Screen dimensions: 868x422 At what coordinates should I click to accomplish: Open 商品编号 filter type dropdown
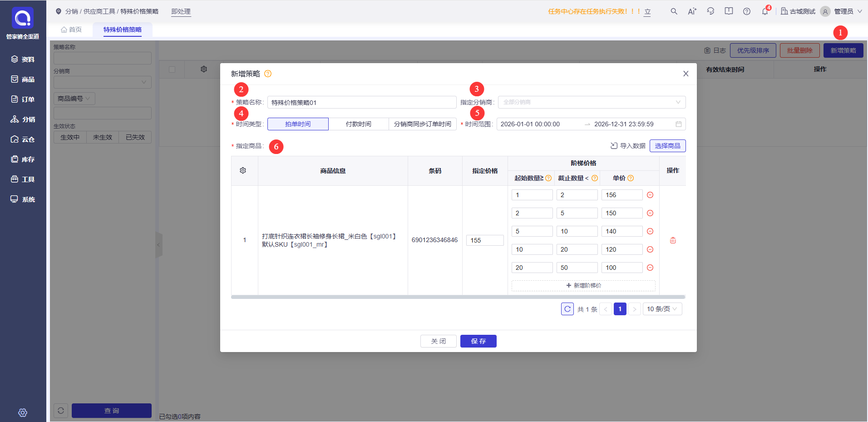(74, 99)
